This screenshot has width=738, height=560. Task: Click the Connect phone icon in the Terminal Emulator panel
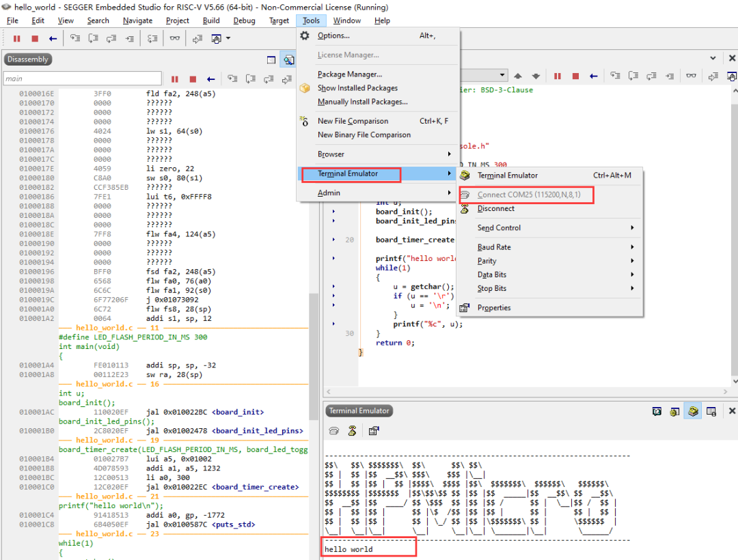pyautogui.click(x=333, y=431)
